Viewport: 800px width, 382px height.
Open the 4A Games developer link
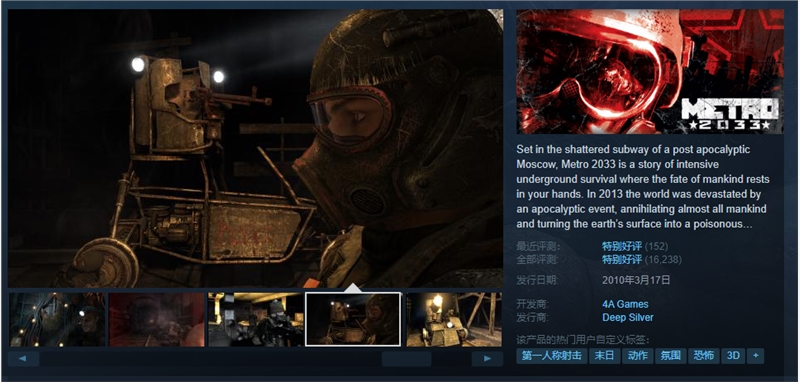(x=625, y=304)
